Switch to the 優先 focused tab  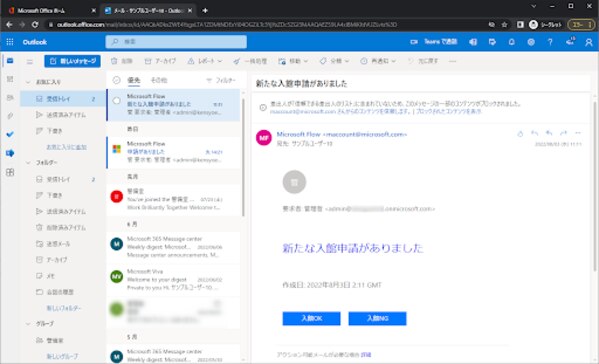[x=134, y=80]
